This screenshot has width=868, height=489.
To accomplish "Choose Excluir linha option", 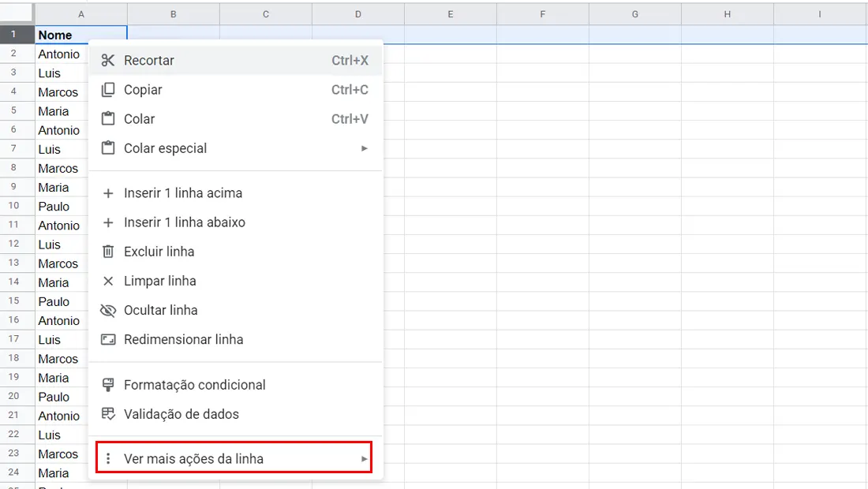I will coord(235,252).
